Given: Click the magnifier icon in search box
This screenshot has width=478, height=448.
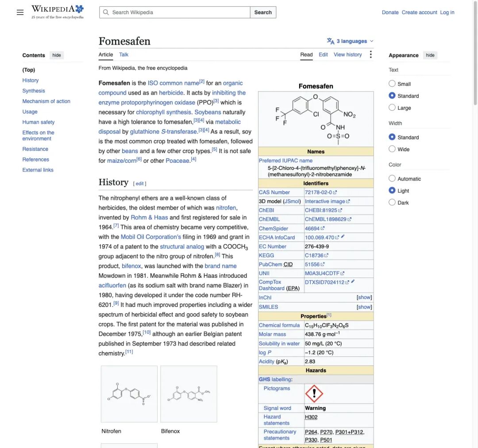Looking at the screenshot, I should point(106,12).
